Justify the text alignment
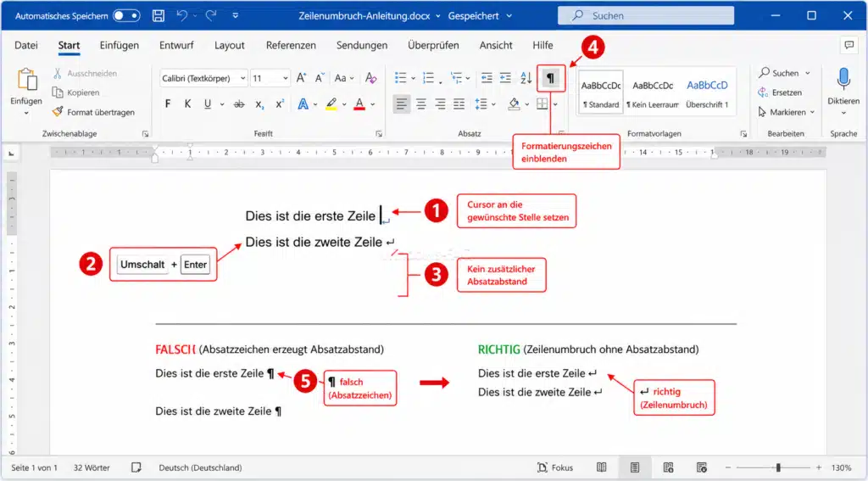This screenshot has height=481, width=868. (459, 103)
